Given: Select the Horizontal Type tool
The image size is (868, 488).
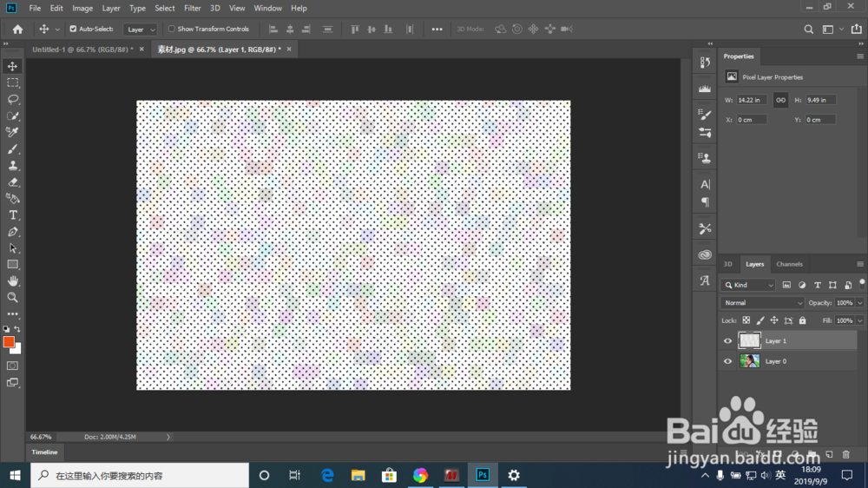Looking at the screenshot, I should coord(12,215).
